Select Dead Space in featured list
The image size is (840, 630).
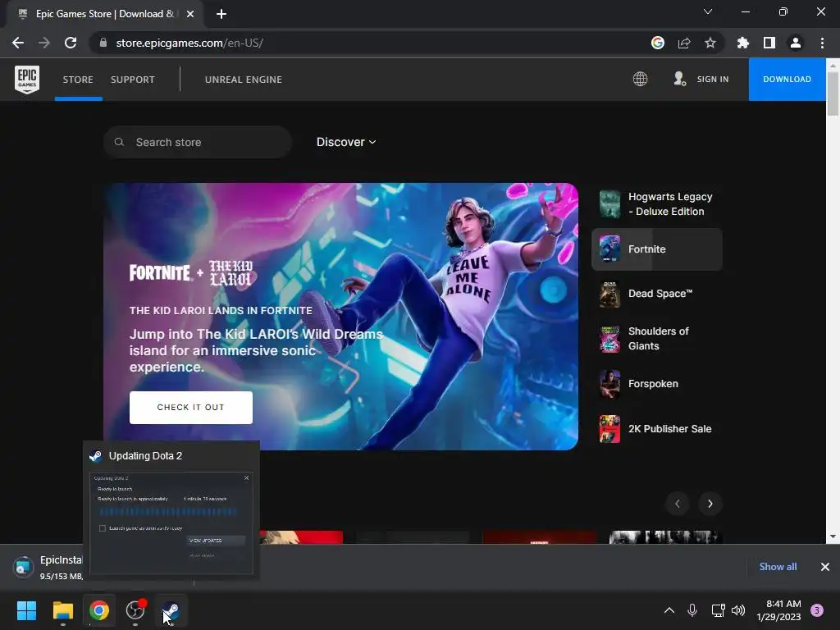point(657,294)
